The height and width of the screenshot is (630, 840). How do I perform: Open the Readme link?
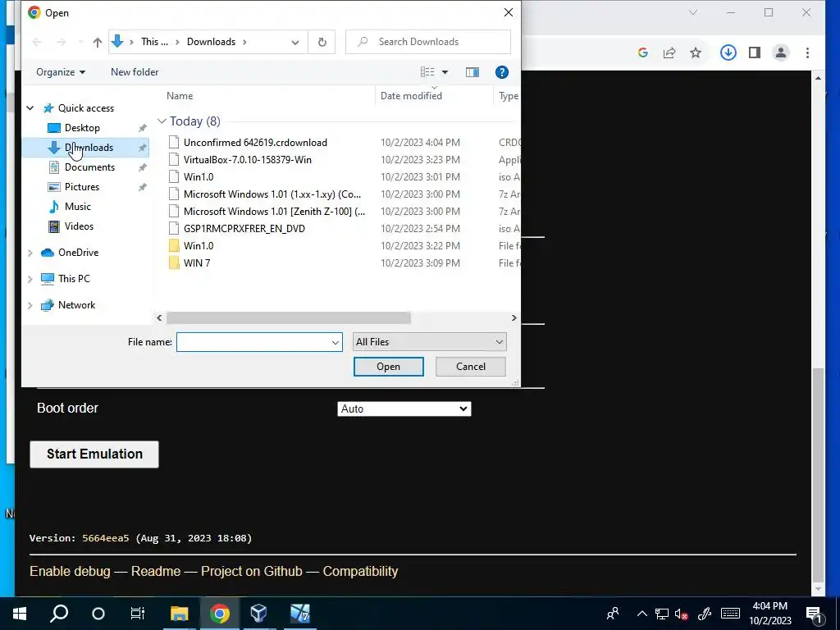click(156, 572)
